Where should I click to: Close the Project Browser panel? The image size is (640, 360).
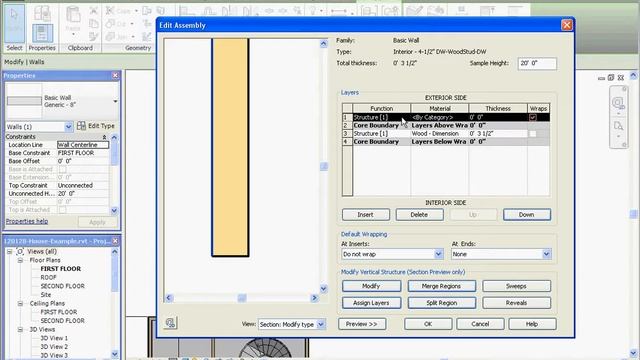point(115,241)
